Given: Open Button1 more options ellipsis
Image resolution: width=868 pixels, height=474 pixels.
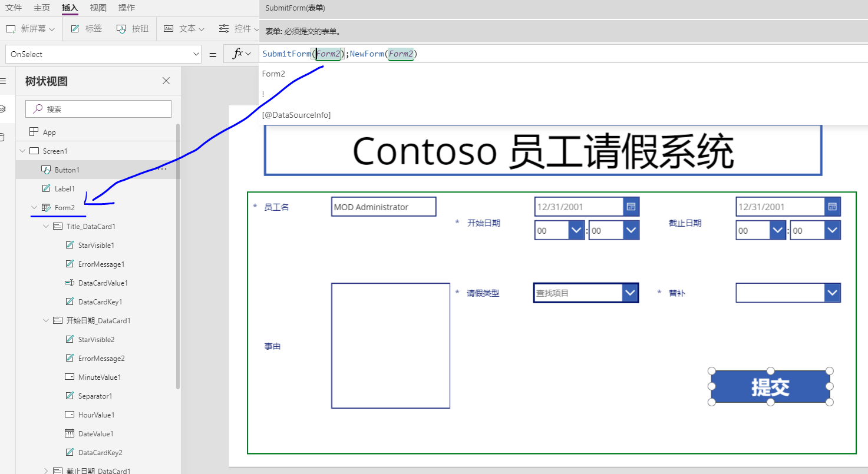Looking at the screenshot, I should click(x=163, y=170).
